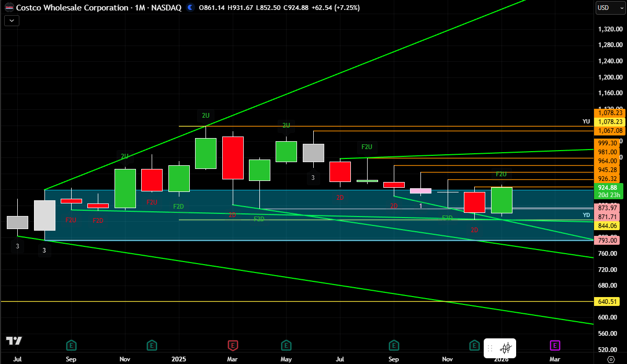Click the green 924.88 current price label

tap(607, 187)
